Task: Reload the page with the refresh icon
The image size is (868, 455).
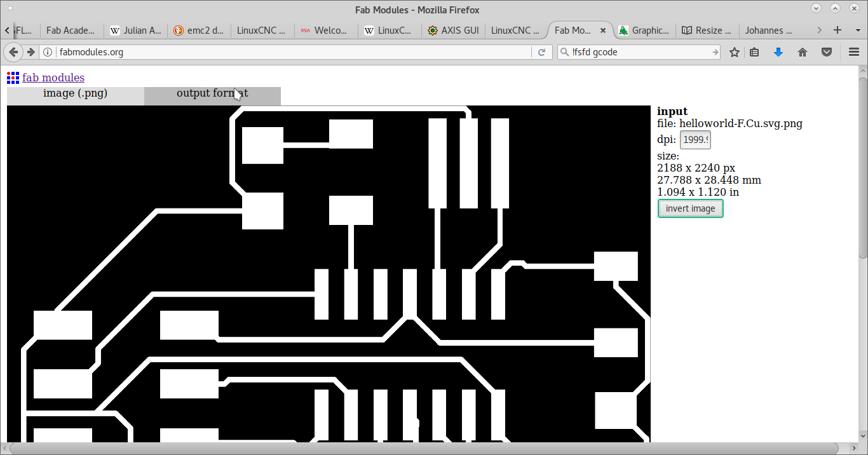Action: [x=541, y=52]
